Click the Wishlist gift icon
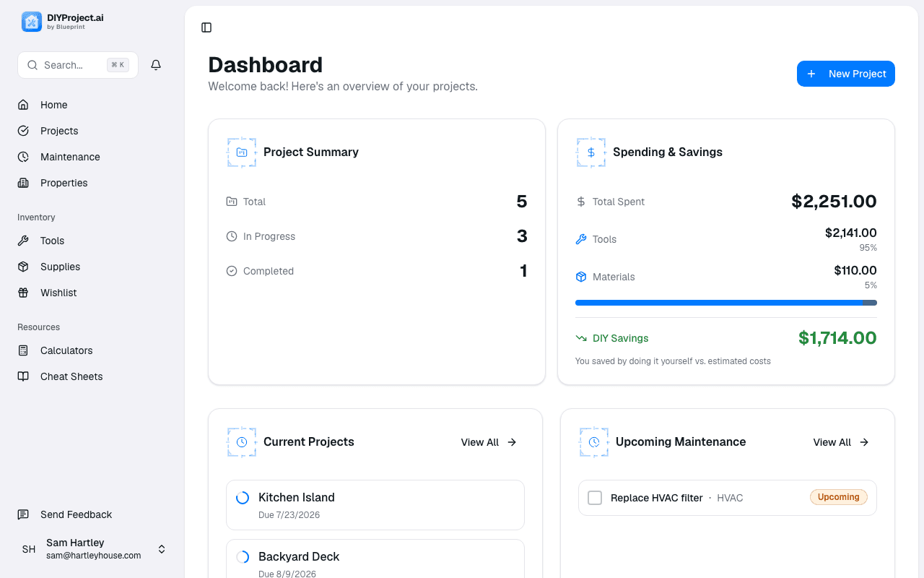 23,293
